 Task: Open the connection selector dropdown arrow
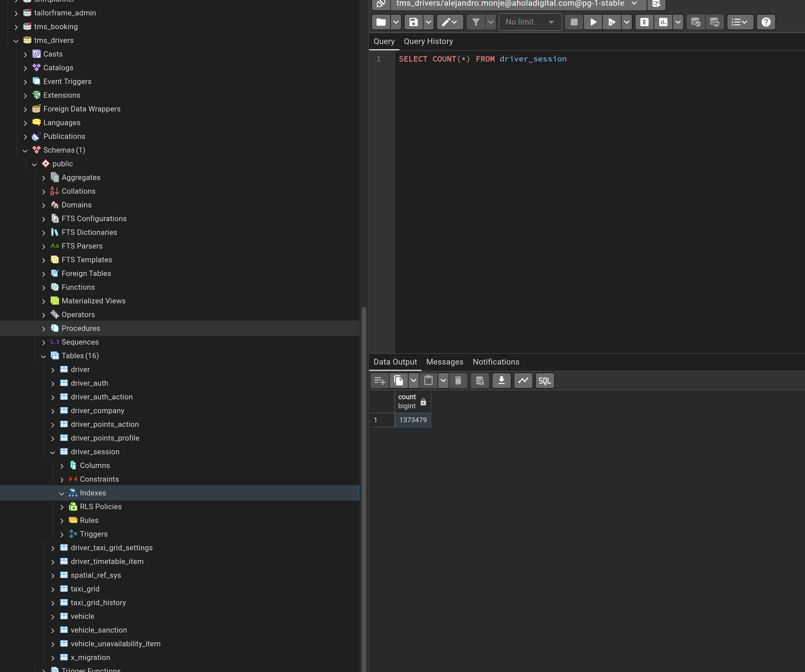[634, 3]
